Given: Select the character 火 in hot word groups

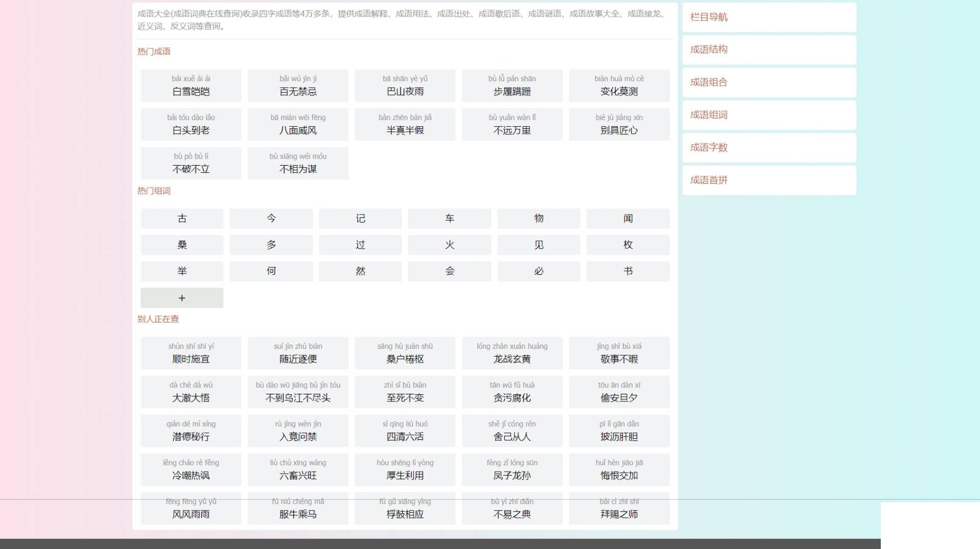Looking at the screenshot, I should [x=449, y=245].
